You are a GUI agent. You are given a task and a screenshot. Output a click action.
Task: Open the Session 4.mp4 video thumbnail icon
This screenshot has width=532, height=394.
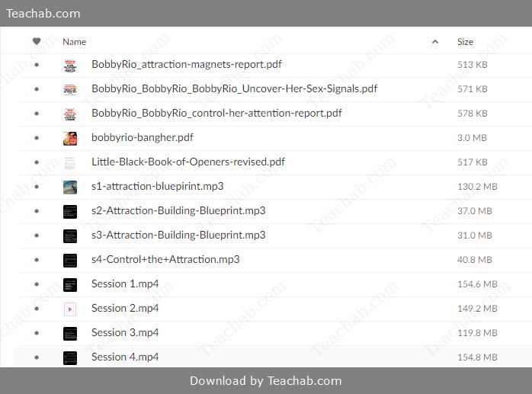pos(70,358)
